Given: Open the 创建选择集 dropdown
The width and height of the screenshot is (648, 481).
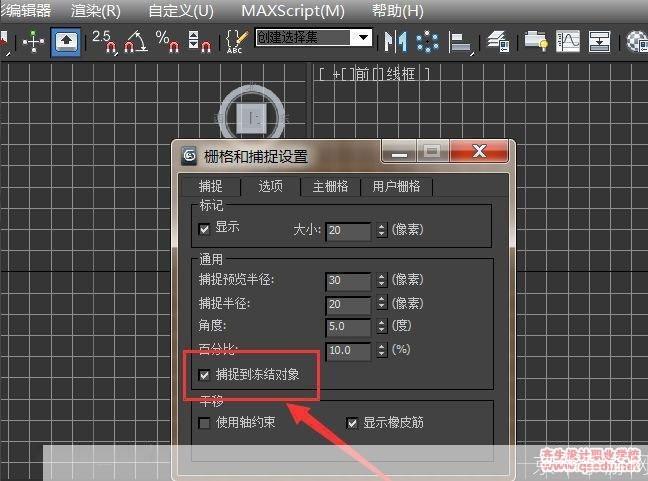Looking at the screenshot, I should [x=363, y=38].
